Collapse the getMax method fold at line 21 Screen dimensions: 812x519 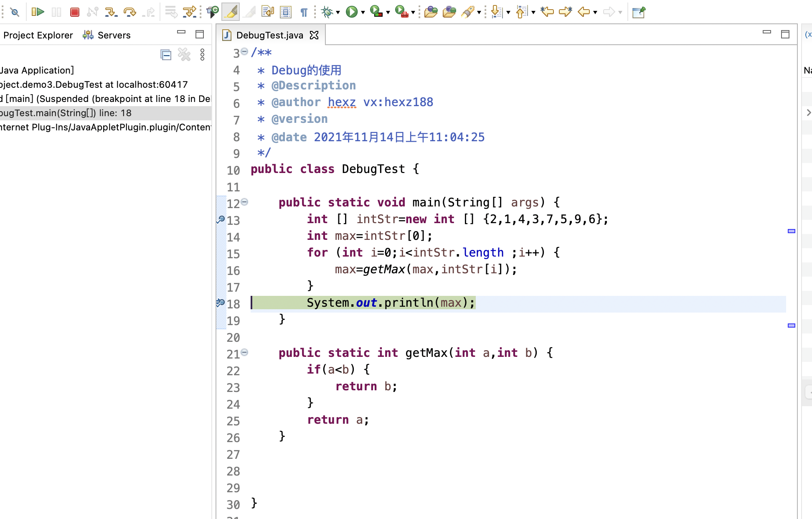(245, 353)
